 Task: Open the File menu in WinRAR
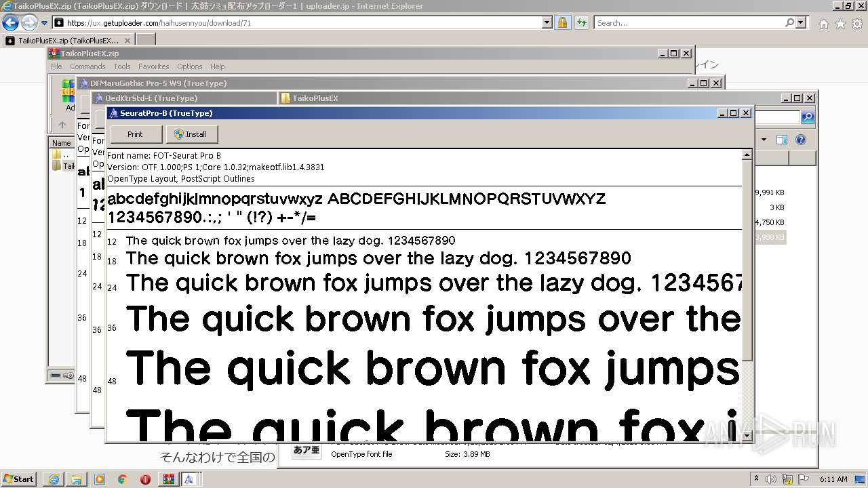[x=56, y=66]
